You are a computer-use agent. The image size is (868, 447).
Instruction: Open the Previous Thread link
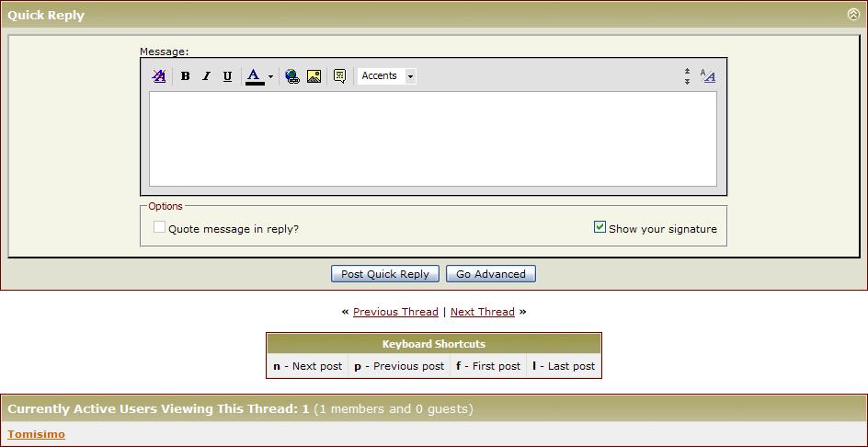pyautogui.click(x=395, y=312)
